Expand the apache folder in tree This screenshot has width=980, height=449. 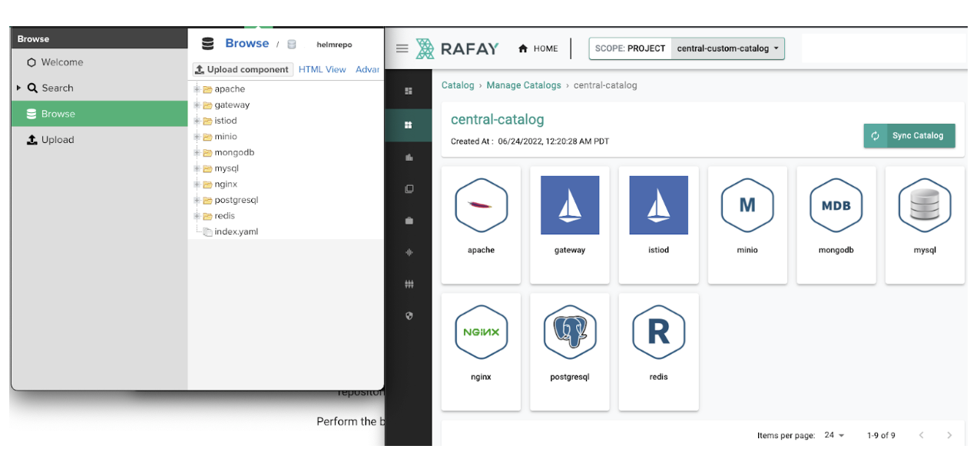click(x=197, y=89)
